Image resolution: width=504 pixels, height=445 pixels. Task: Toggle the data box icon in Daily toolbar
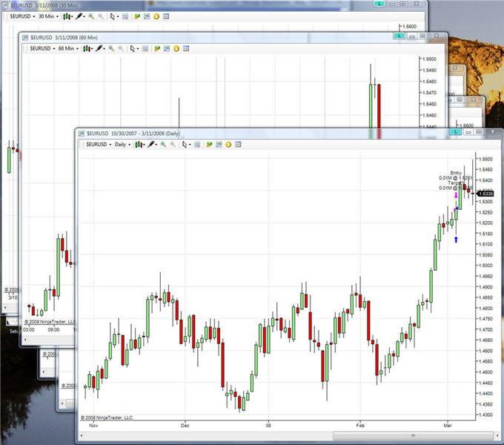[197, 145]
